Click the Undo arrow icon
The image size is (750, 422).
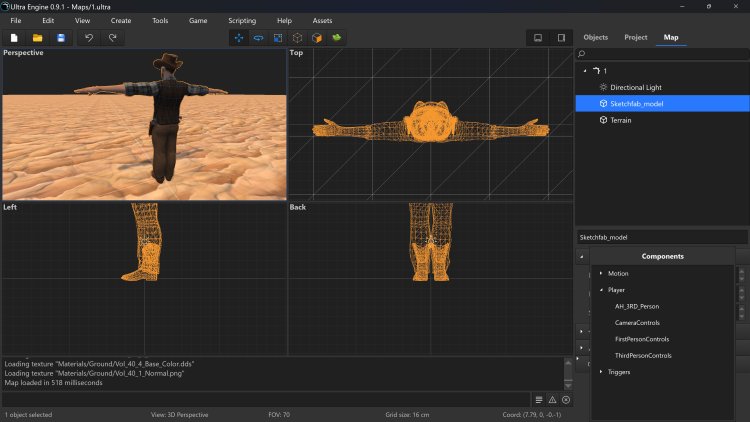(x=89, y=38)
